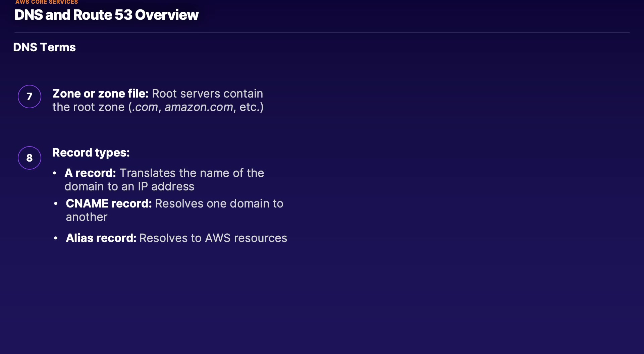Click the 'Root servers contain' text
The width and height of the screenshot is (644, 354).
pyautogui.click(x=207, y=94)
